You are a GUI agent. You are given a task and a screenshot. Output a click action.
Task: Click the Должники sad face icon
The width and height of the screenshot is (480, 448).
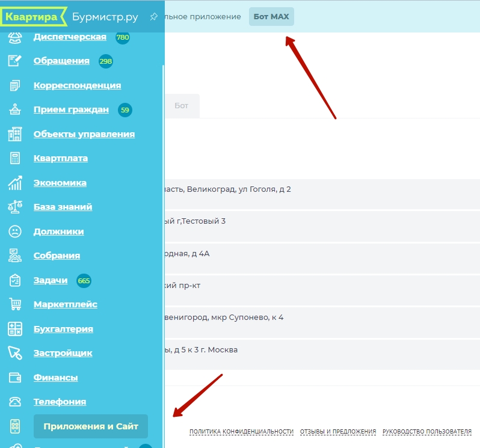click(x=15, y=232)
